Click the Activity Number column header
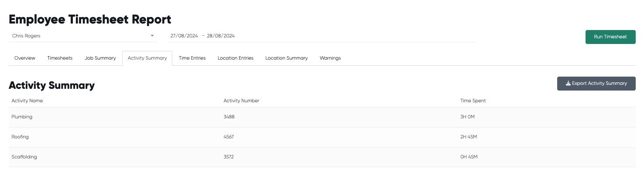This screenshot has height=185, width=644. tap(241, 101)
